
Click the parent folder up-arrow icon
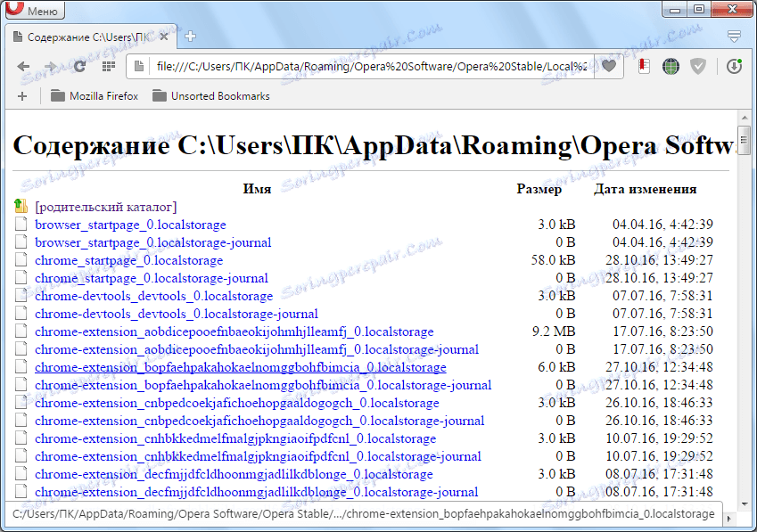point(21,207)
